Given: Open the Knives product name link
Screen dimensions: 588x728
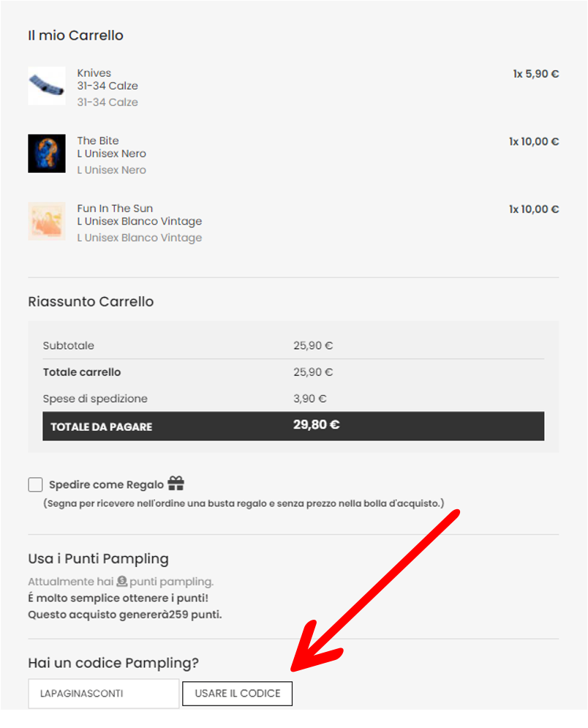Looking at the screenshot, I should pos(94,72).
